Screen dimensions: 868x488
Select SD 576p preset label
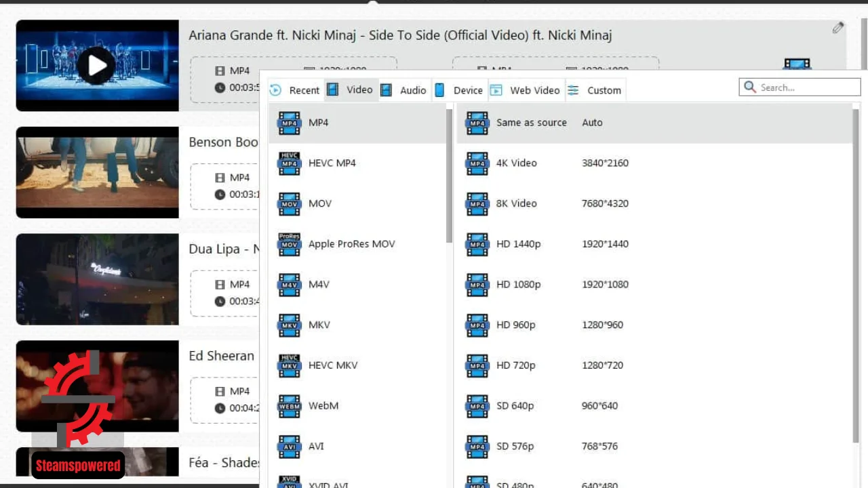pos(515,446)
